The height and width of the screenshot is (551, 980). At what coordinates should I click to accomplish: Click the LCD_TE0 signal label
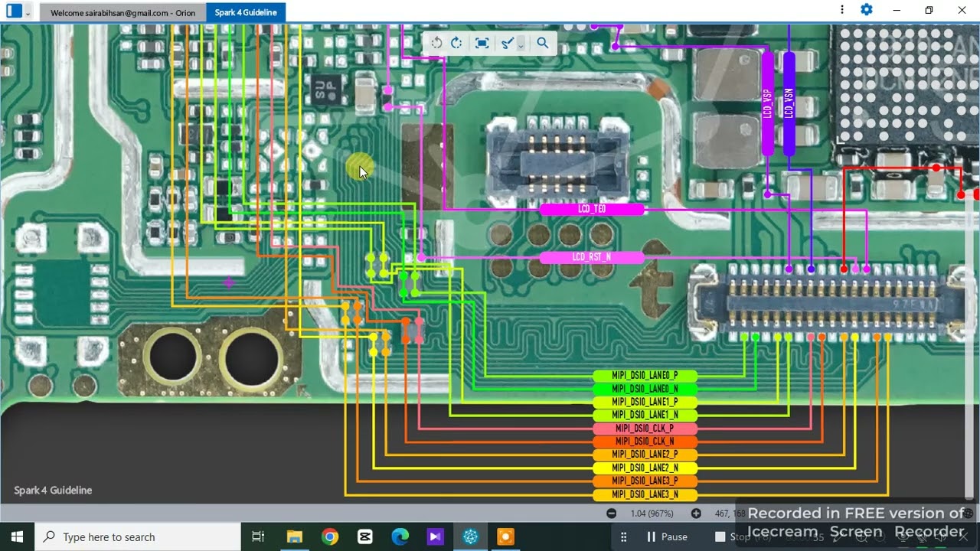point(592,209)
